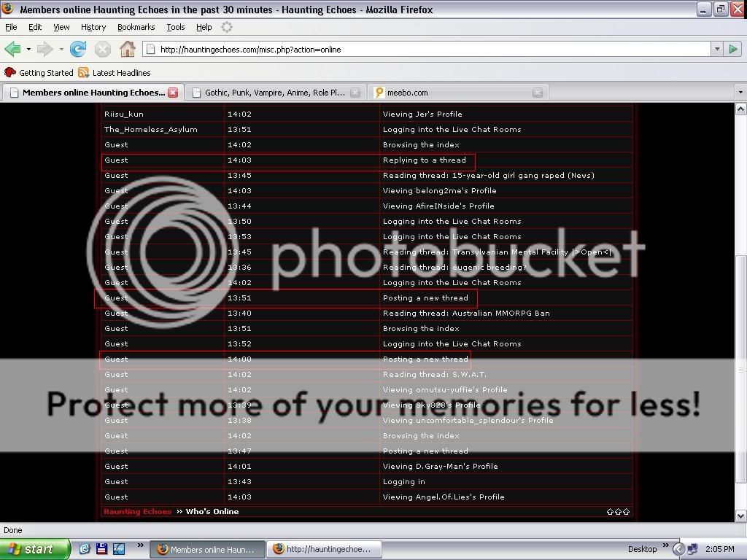Go to the Home page icon

128,50
